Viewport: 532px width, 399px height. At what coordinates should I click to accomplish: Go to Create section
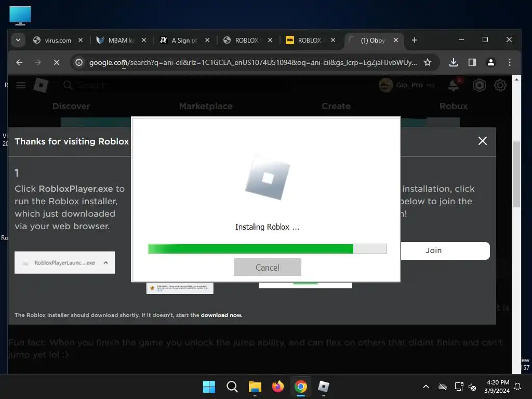pos(336,106)
